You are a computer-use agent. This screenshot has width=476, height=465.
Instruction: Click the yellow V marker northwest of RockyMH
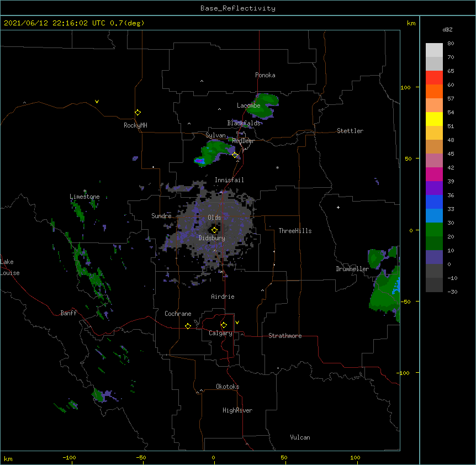(x=97, y=102)
